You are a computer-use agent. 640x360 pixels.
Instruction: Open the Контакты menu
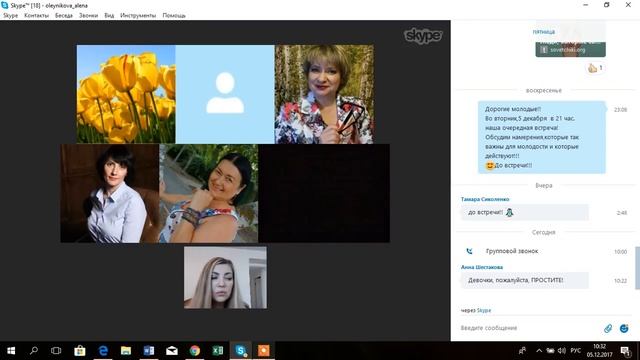point(36,16)
